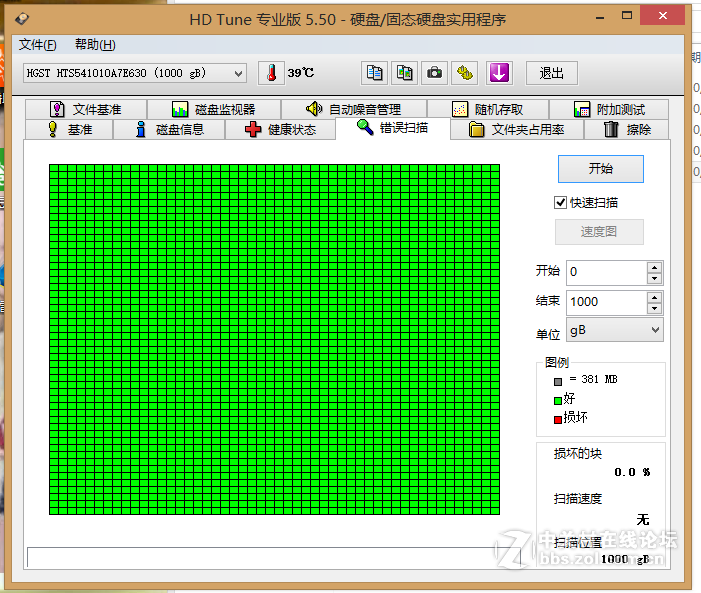The image size is (701, 593).
Task: Click the grey 381 MB legend square
Action: pos(557,382)
